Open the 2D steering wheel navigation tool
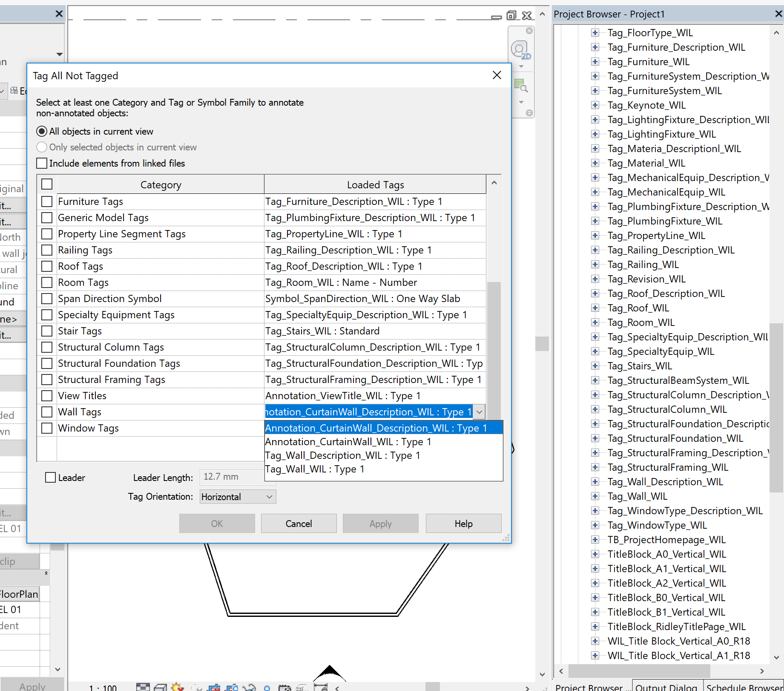Screen dimensions: 784x691 pyautogui.click(x=520, y=50)
